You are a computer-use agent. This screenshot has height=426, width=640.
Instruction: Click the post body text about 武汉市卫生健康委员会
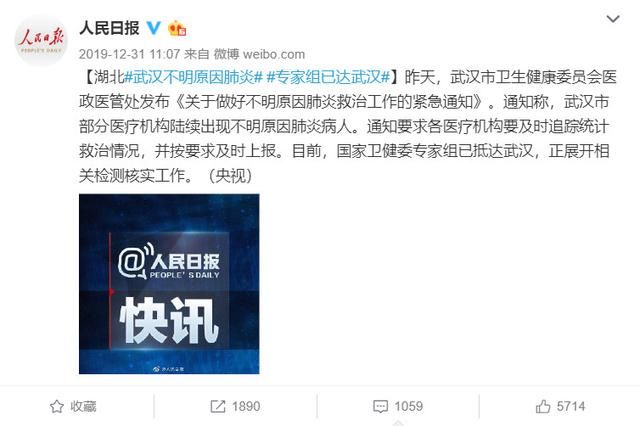click(x=347, y=126)
